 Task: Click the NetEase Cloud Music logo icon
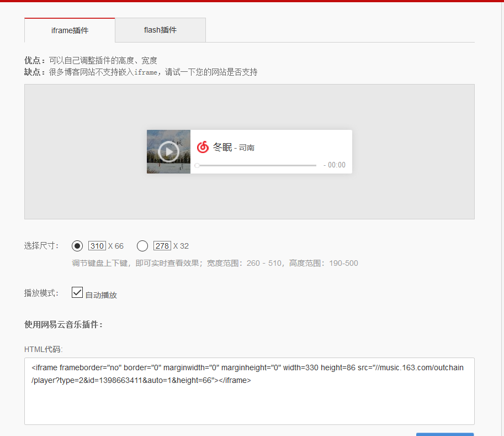click(203, 147)
